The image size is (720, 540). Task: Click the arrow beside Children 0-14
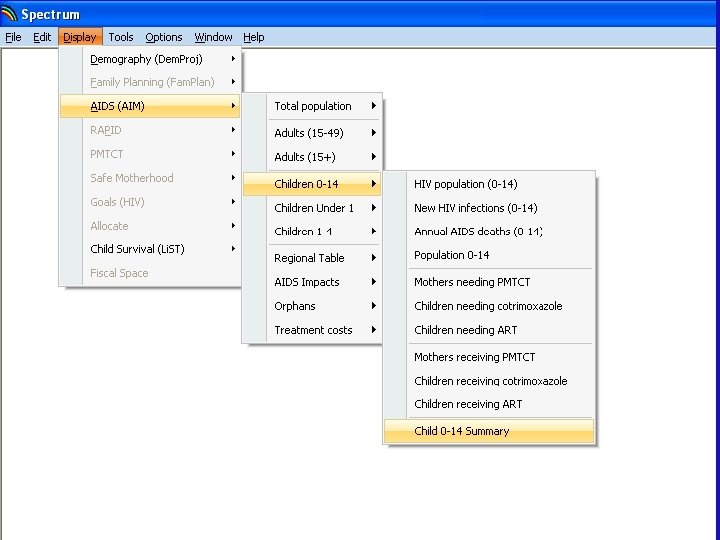374,184
